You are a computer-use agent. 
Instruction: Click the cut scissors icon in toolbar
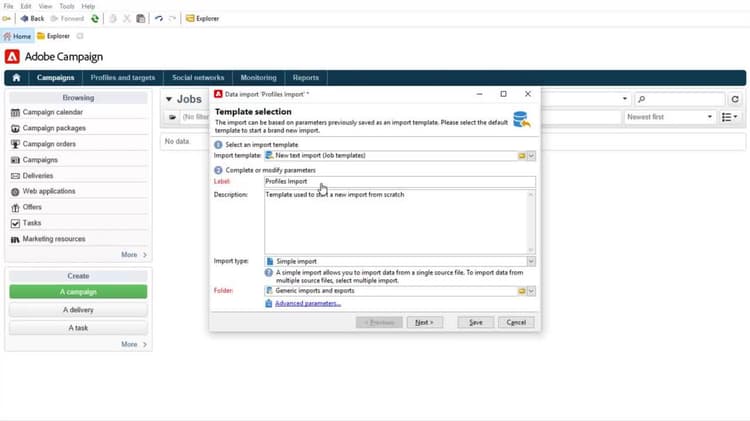pos(127,19)
